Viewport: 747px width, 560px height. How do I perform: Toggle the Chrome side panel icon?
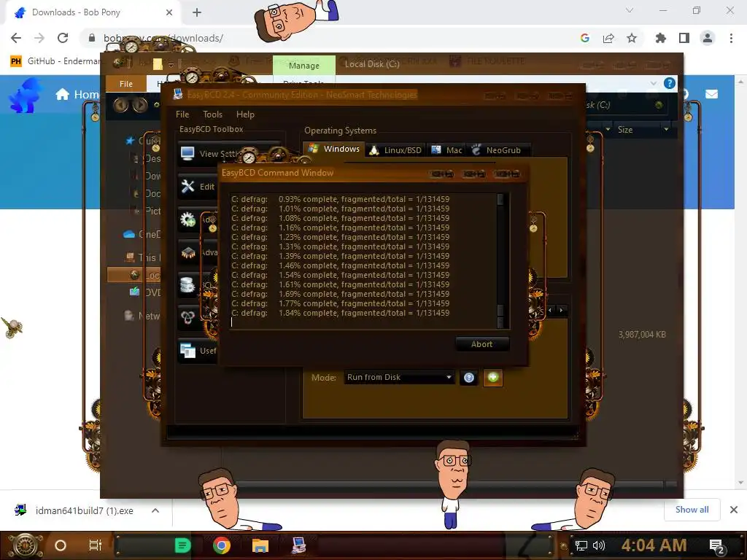coord(684,38)
